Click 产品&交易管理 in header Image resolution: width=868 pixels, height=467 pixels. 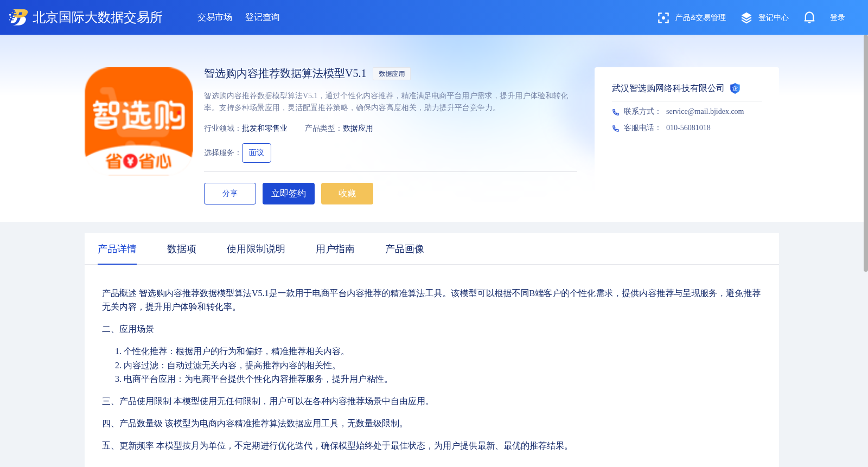(x=700, y=18)
